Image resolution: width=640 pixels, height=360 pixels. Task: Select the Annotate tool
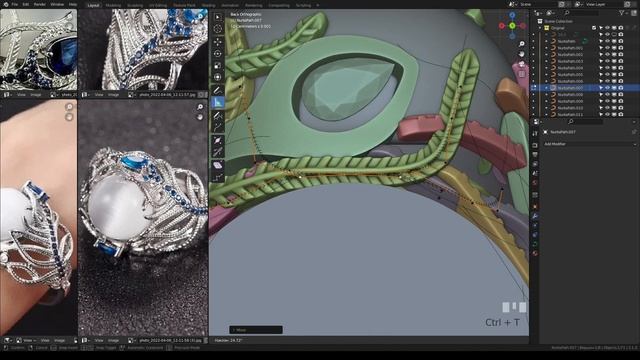(218, 90)
